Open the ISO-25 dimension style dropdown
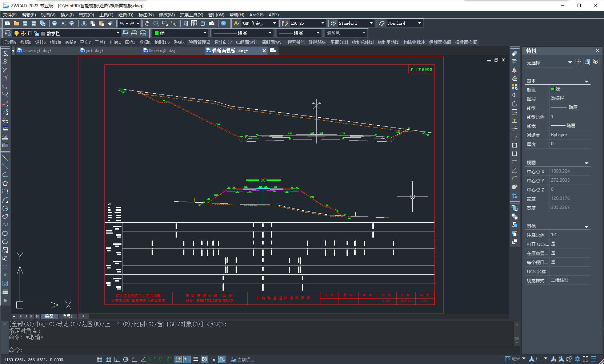The height and width of the screenshot is (364, 604). click(x=322, y=23)
